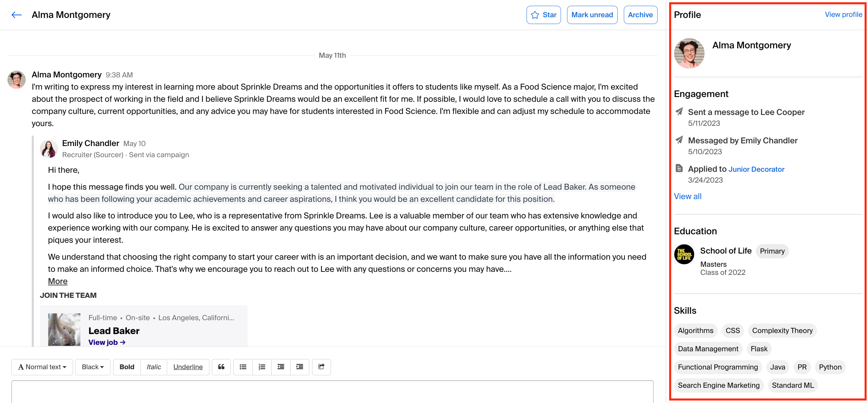Click the star icon in Star button
Viewport: 868px width, 403px height.
click(535, 15)
